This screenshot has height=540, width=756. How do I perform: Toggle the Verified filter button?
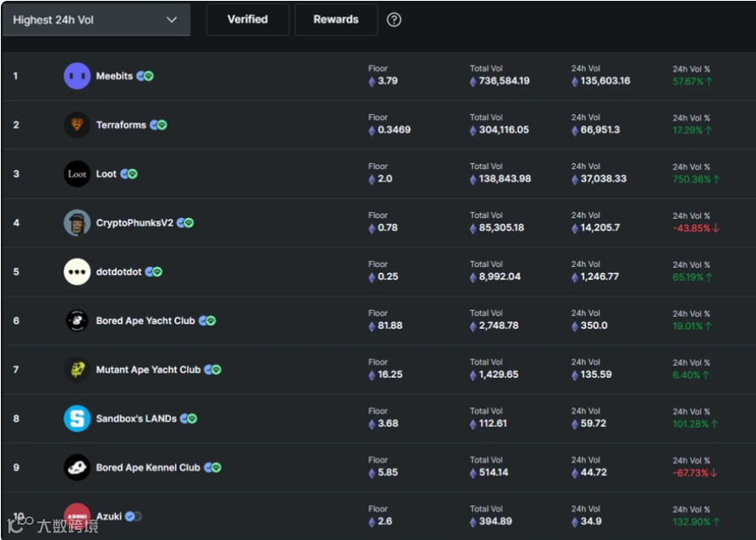248,19
